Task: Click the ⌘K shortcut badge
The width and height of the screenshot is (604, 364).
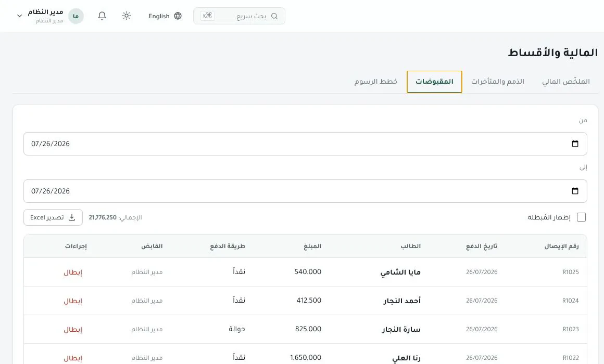Action: tap(208, 16)
